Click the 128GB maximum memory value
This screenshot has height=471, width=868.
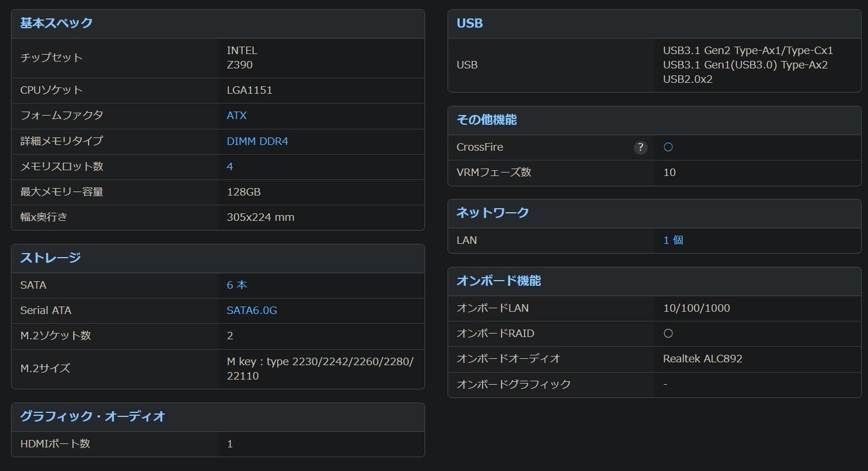[243, 192]
